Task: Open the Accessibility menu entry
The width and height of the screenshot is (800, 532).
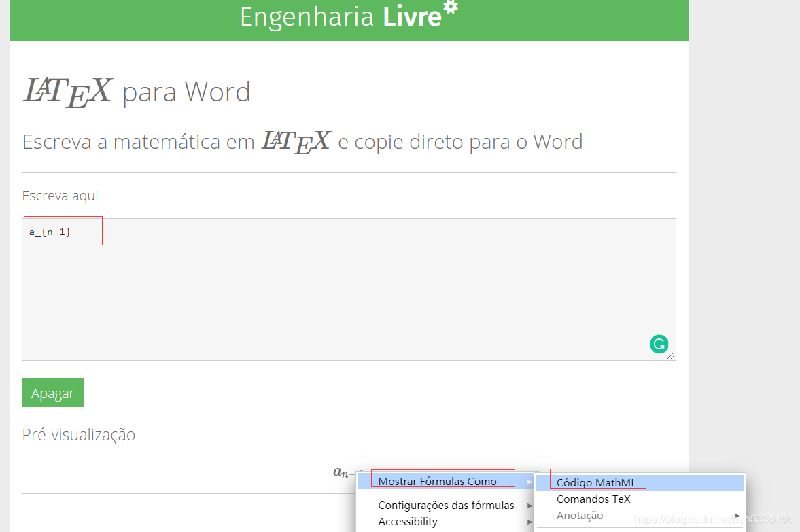Action: (408, 521)
